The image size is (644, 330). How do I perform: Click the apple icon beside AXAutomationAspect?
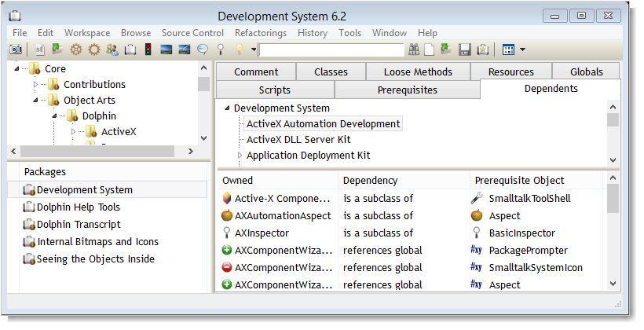coord(227,215)
